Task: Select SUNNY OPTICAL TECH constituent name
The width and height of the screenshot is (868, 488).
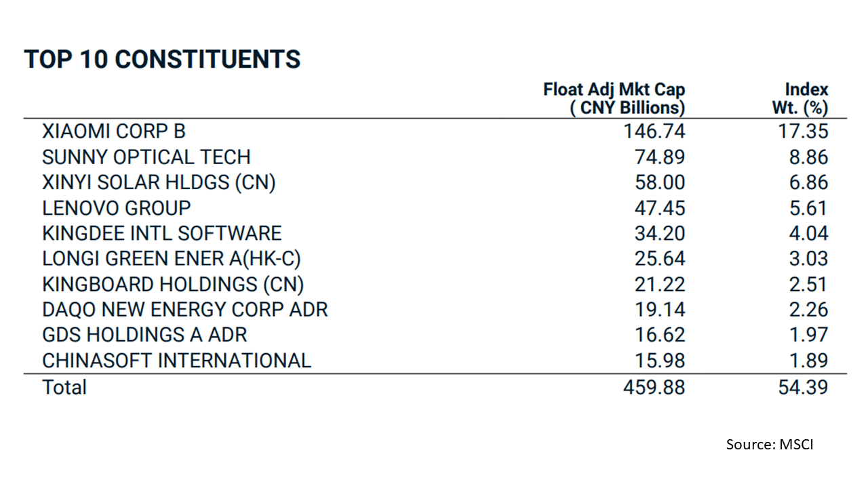Action: click(x=146, y=157)
